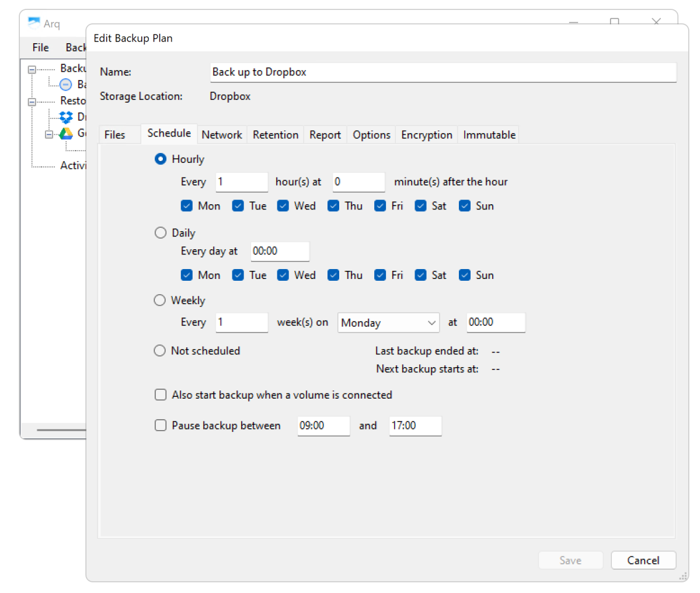700x593 pixels.
Task: Choose the Daily schedule option
Action: [x=161, y=233]
